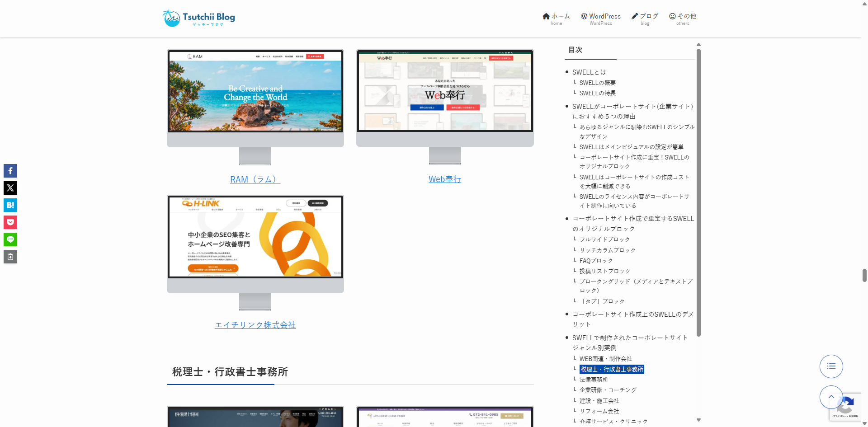Expand the ブログ header menu
The width and height of the screenshot is (868, 427).
pos(645,19)
